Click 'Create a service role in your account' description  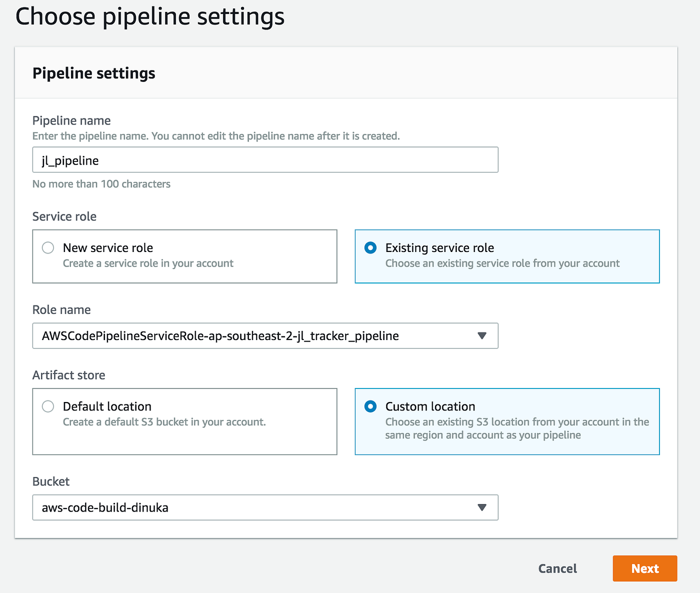148,263
